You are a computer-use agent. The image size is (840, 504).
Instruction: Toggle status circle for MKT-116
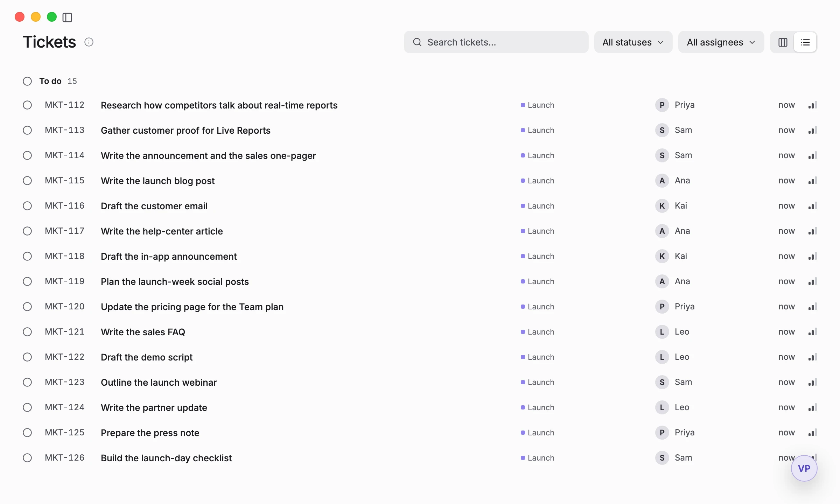pos(27,206)
